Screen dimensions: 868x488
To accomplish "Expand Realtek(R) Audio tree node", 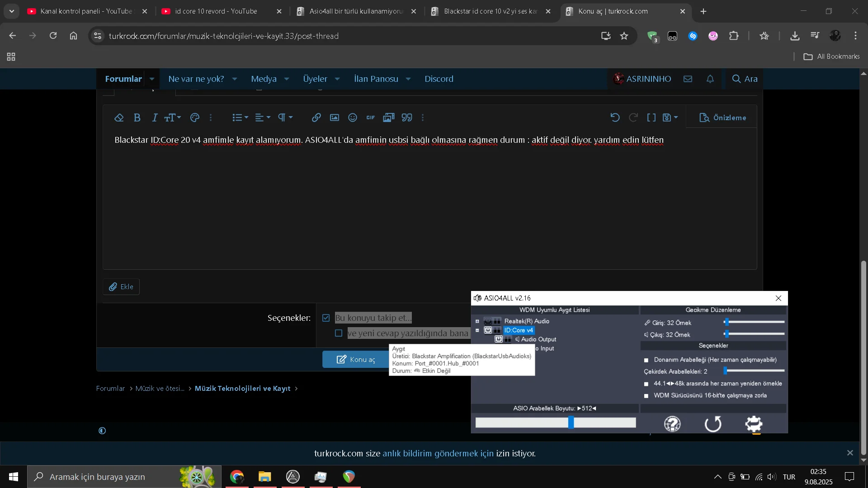I will point(477,321).
